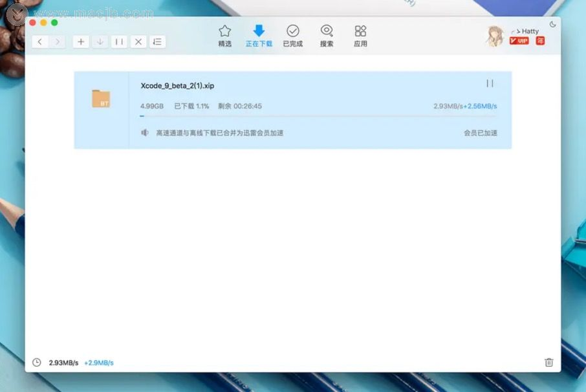The width and height of the screenshot is (586, 392).
Task: Open the 高速通道与离线下载 announcement message
Action: coord(219,133)
